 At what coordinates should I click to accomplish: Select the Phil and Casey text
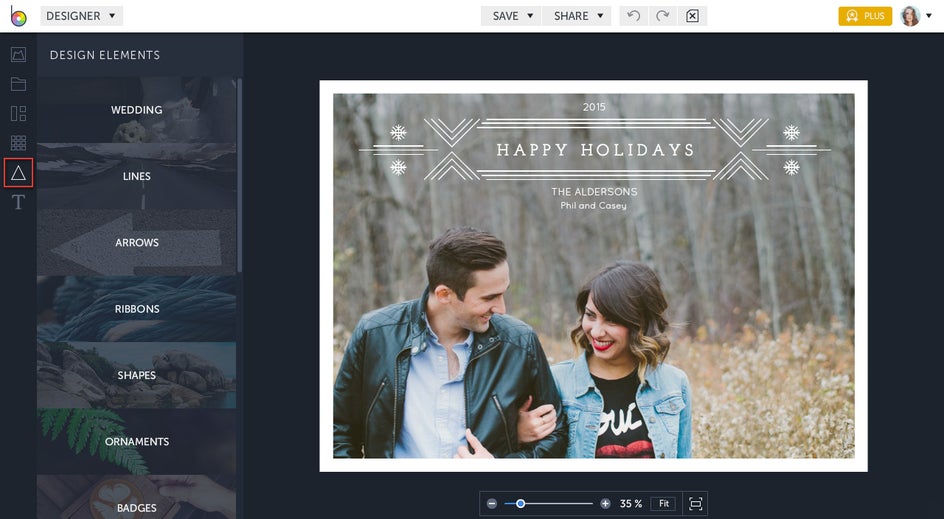(593, 205)
